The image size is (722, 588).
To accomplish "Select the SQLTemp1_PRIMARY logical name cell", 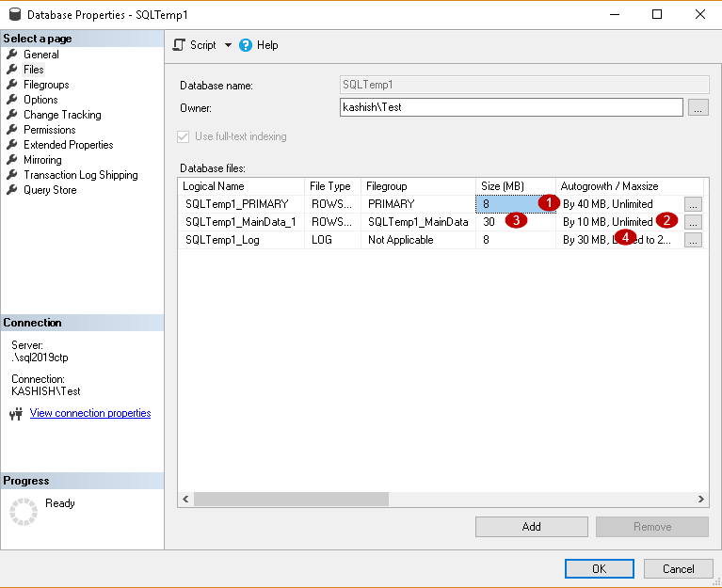I will pos(241,204).
